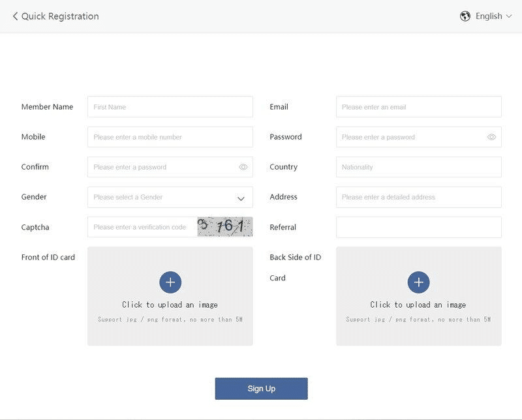Click the globe language icon
Screen dimensions: 522x420
coord(465,16)
